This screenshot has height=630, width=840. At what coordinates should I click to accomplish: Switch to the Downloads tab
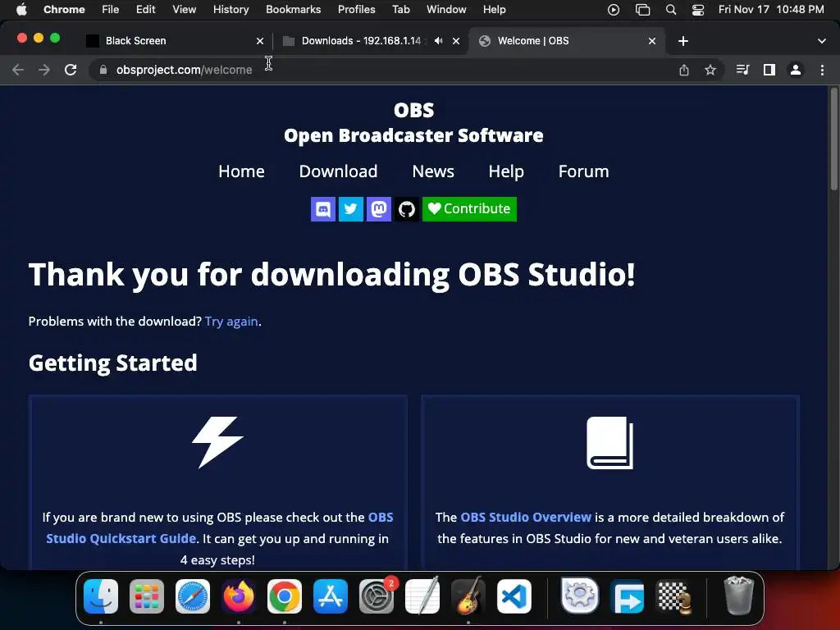tap(370, 41)
